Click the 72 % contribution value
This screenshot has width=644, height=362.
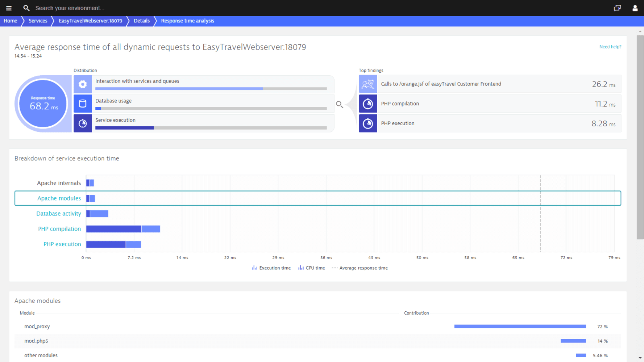(x=602, y=327)
